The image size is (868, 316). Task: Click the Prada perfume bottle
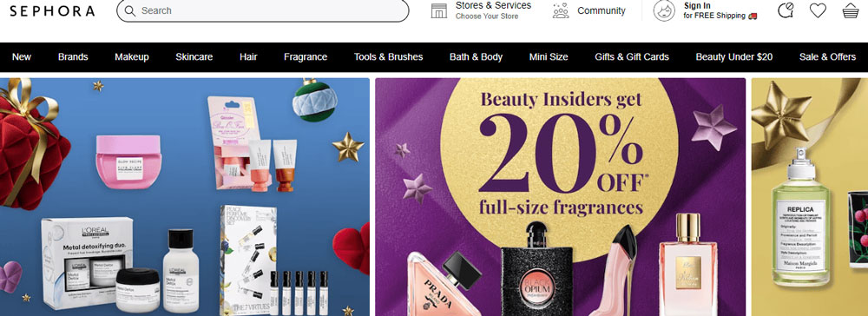click(x=444, y=284)
